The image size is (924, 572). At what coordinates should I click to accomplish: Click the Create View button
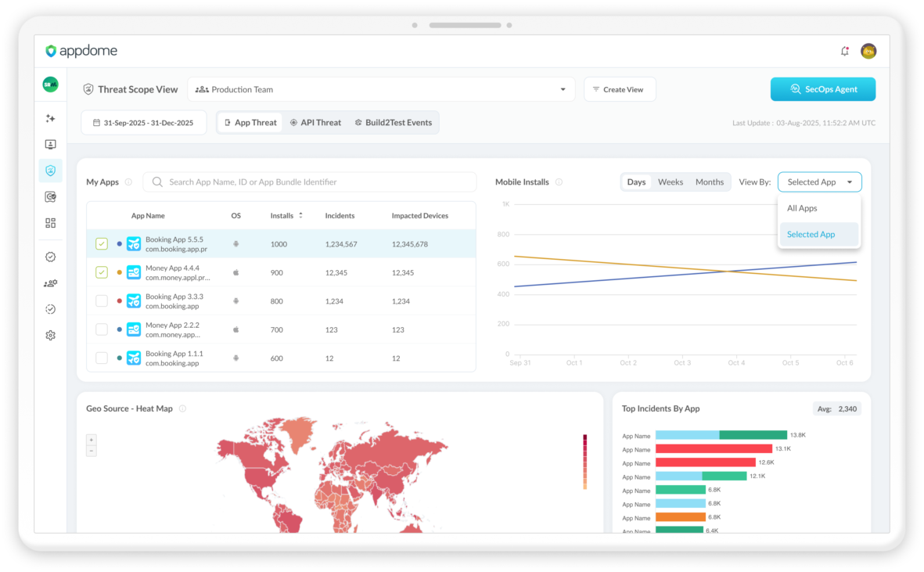click(619, 89)
